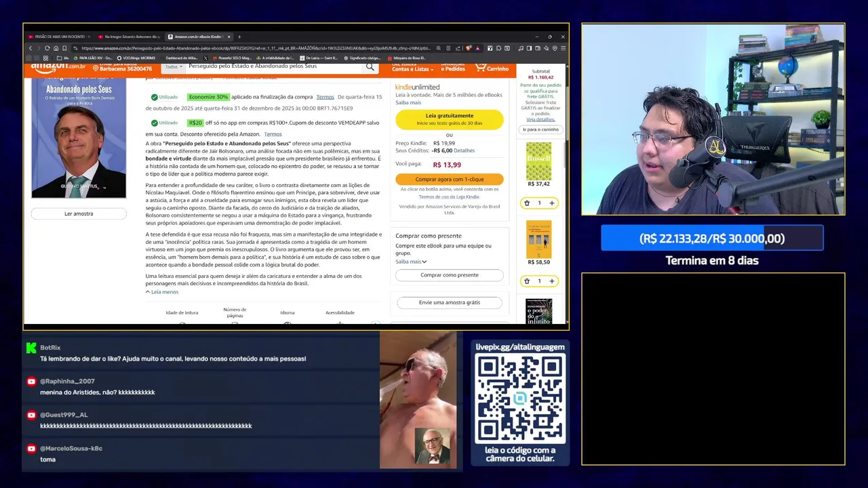Open Dashboard de Afilia bookmark
The width and height of the screenshot is (868, 488).
coord(181,58)
